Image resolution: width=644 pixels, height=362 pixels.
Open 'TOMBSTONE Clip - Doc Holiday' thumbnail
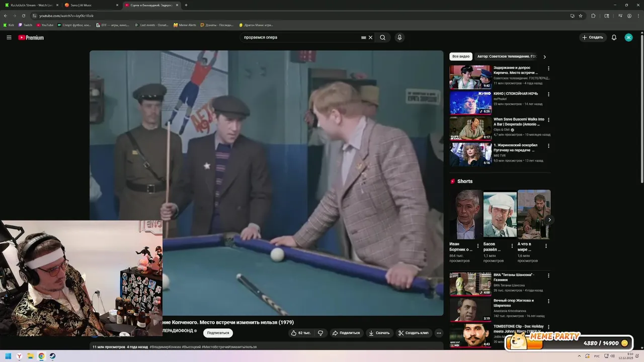coord(470,336)
